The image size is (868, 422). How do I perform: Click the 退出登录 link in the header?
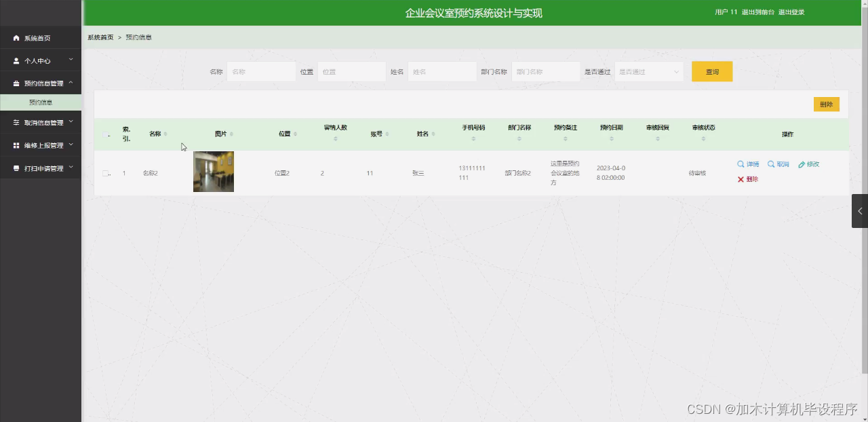(791, 12)
